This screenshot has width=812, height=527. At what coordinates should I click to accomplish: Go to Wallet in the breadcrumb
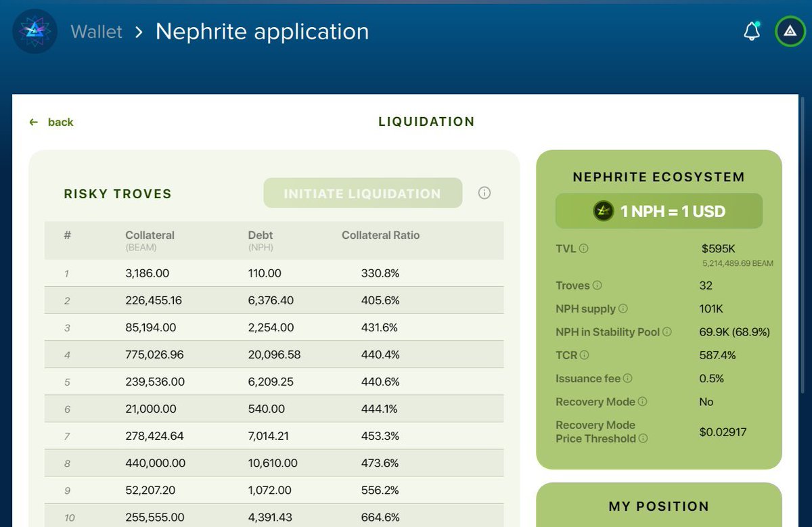coord(97,31)
